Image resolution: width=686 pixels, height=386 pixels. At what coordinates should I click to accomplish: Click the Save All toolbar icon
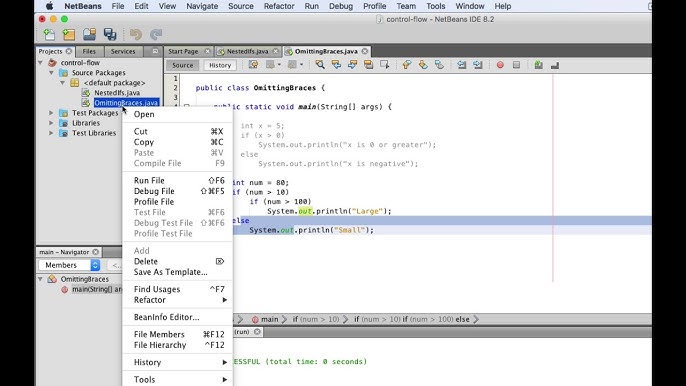pyautogui.click(x=110, y=34)
